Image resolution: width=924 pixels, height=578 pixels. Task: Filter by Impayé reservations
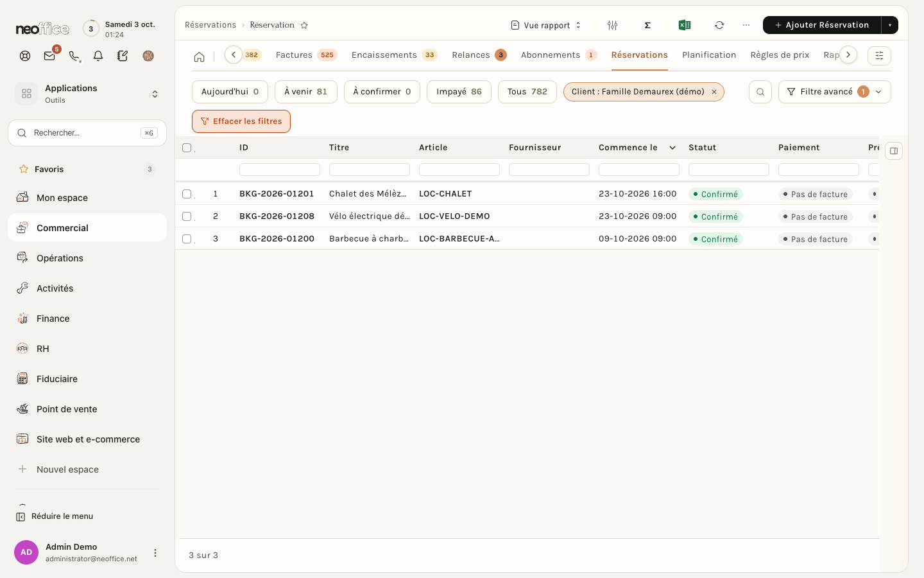click(x=459, y=92)
